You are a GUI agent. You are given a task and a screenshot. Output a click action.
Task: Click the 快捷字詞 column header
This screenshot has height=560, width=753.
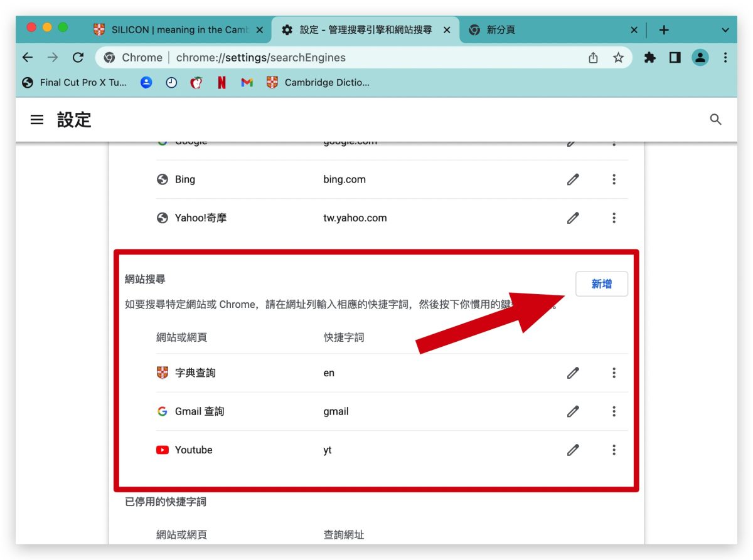[x=344, y=337]
